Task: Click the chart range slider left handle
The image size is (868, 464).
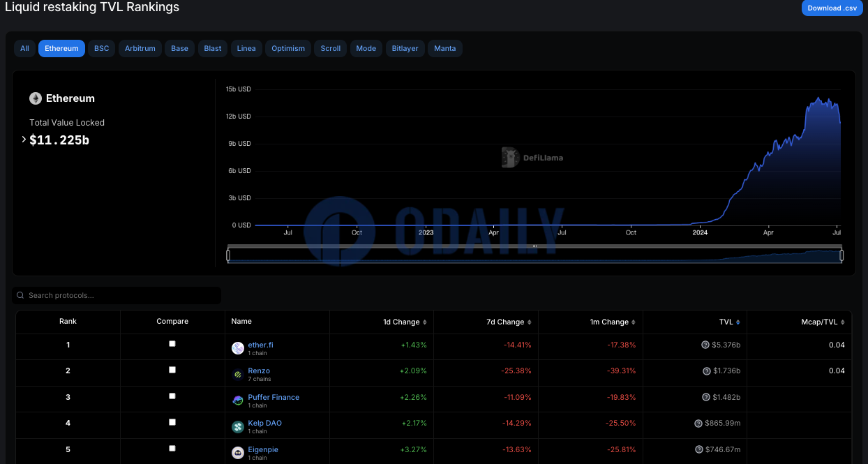Action: point(228,255)
